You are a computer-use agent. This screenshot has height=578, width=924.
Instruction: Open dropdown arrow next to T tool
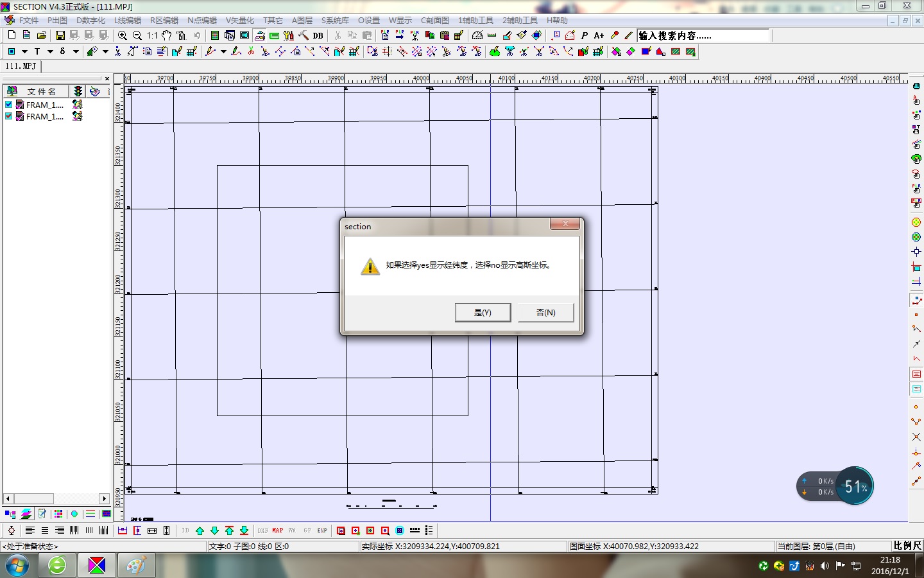coord(50,51)
